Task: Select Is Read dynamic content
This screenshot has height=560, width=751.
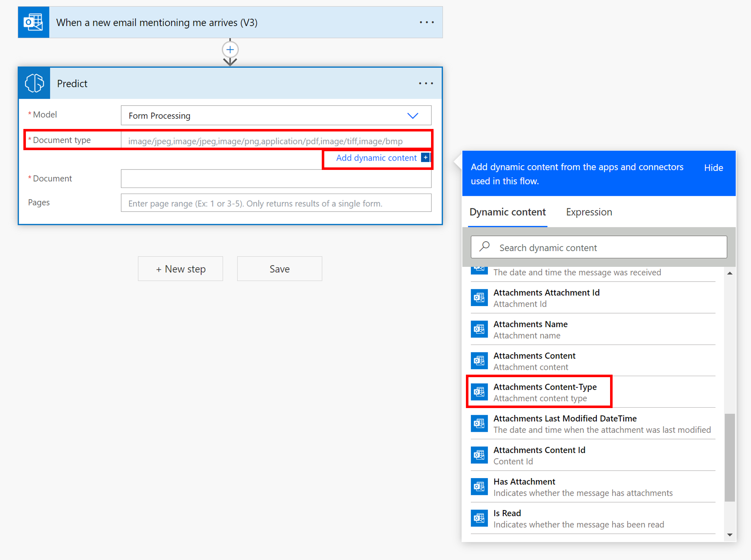Action: tap(593, 518)
